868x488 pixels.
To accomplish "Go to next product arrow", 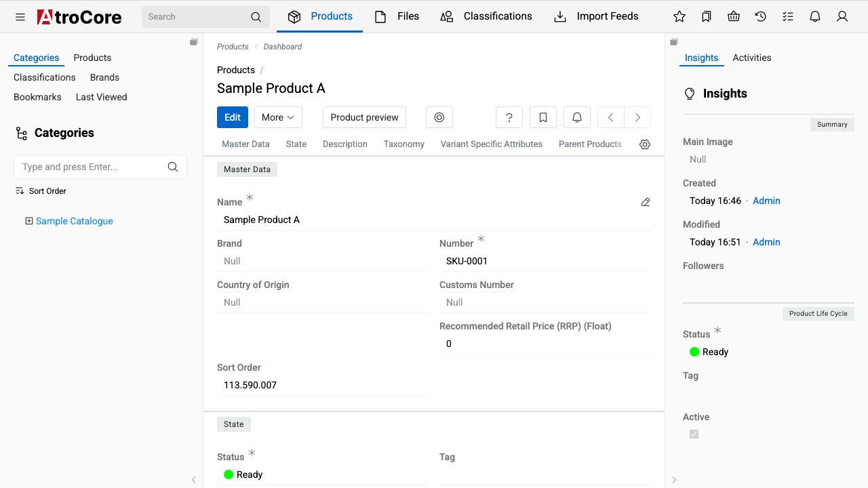I will click(637, 117).
